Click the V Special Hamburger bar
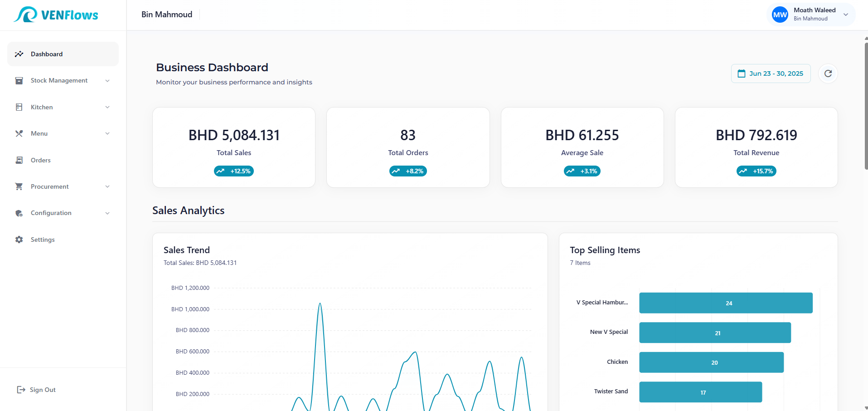 pyautogui.click(x=725, y=303)
